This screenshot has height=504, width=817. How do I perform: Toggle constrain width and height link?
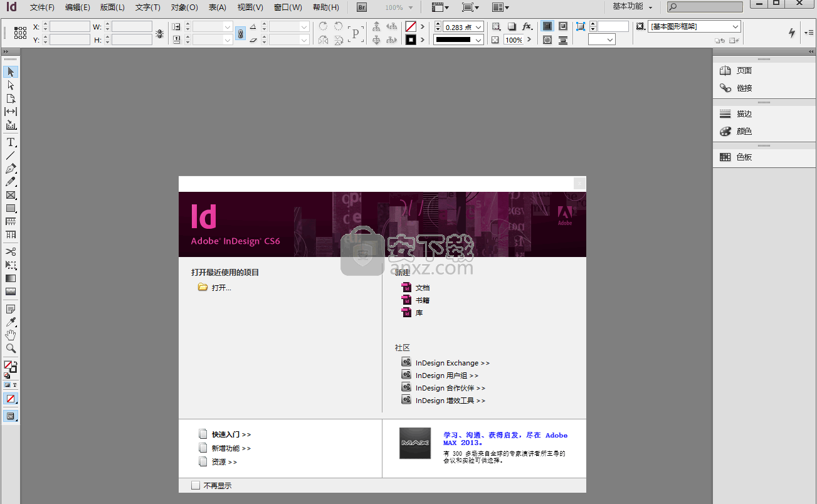point(160,33)
